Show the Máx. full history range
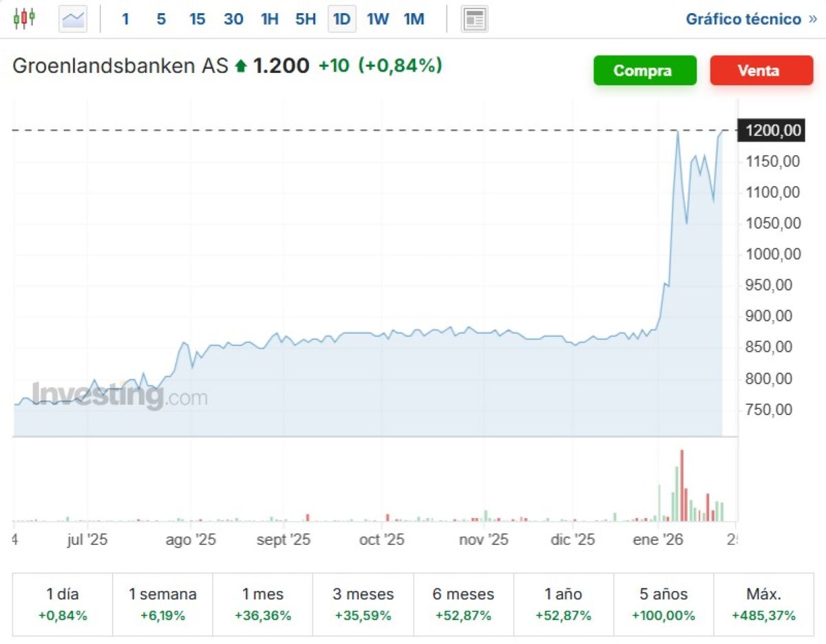The width and height of the screenshot is (826, 644). click(763, 603)
